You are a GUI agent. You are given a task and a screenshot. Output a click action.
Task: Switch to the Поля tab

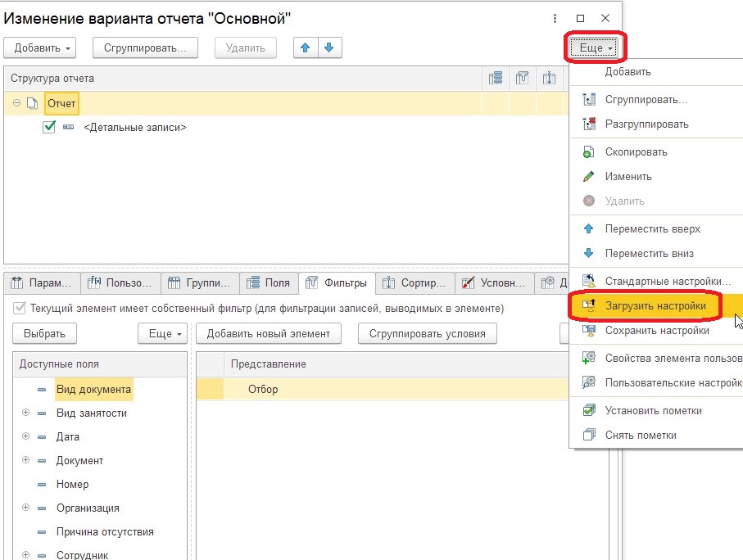(x=269, y=282)
